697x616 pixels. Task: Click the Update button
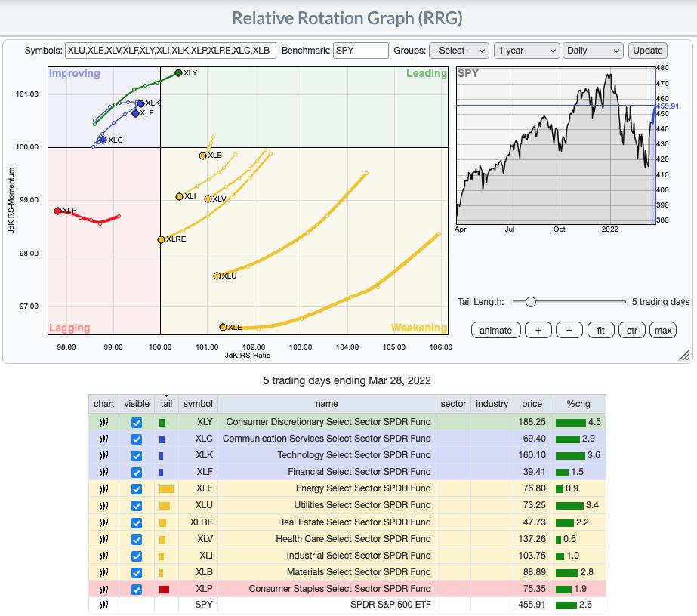coord(648,51)
